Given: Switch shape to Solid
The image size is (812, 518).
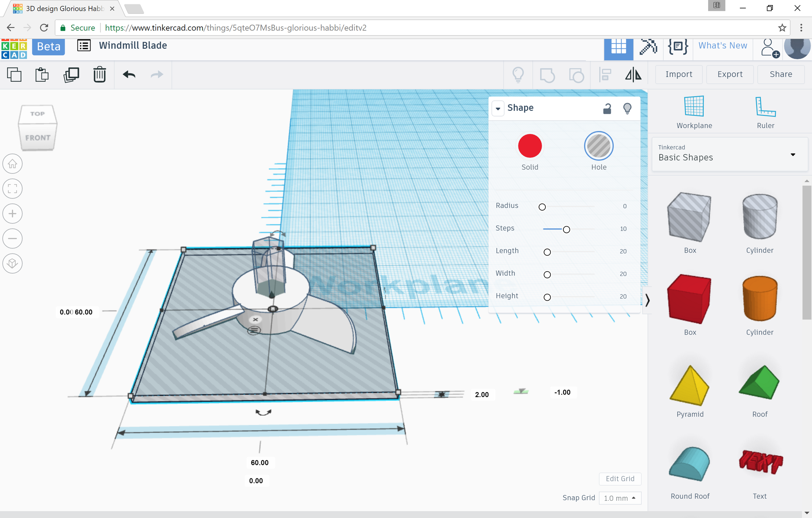Looking at the screenshot, I should coord(529,146).
